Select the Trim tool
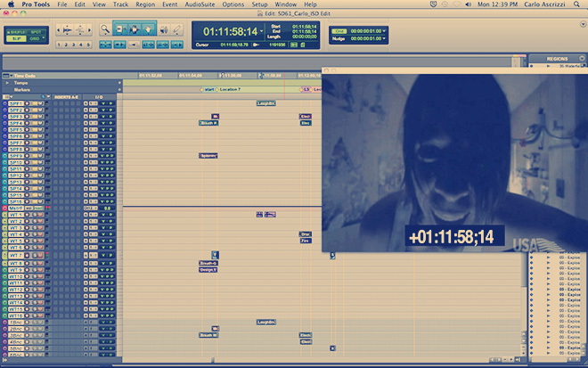 120,29
